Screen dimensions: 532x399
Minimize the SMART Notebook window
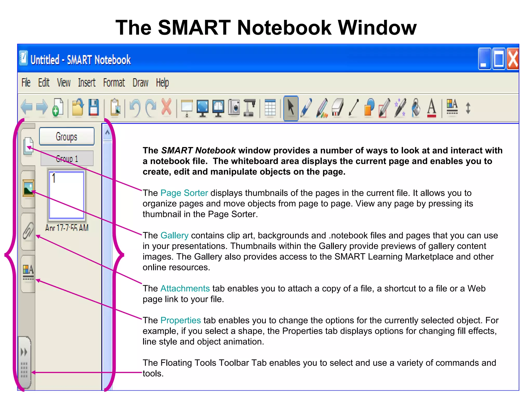pos(484,59)
